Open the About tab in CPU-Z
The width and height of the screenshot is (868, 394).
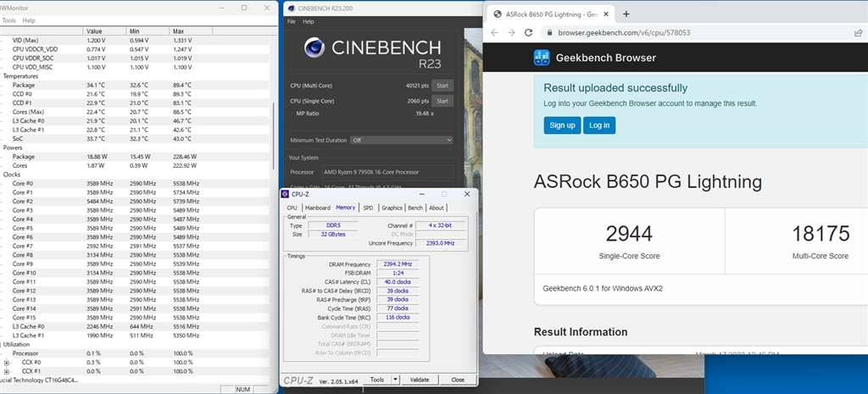point(437,208)
